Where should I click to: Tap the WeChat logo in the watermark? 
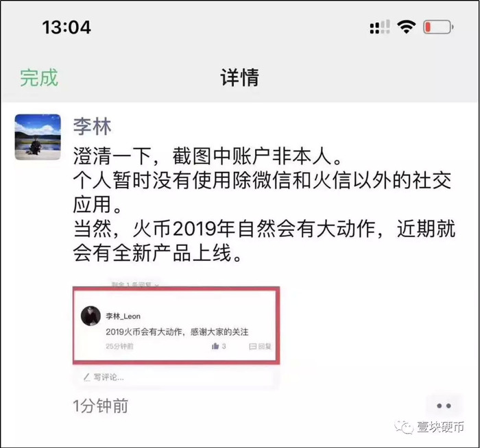pos(404,427)
